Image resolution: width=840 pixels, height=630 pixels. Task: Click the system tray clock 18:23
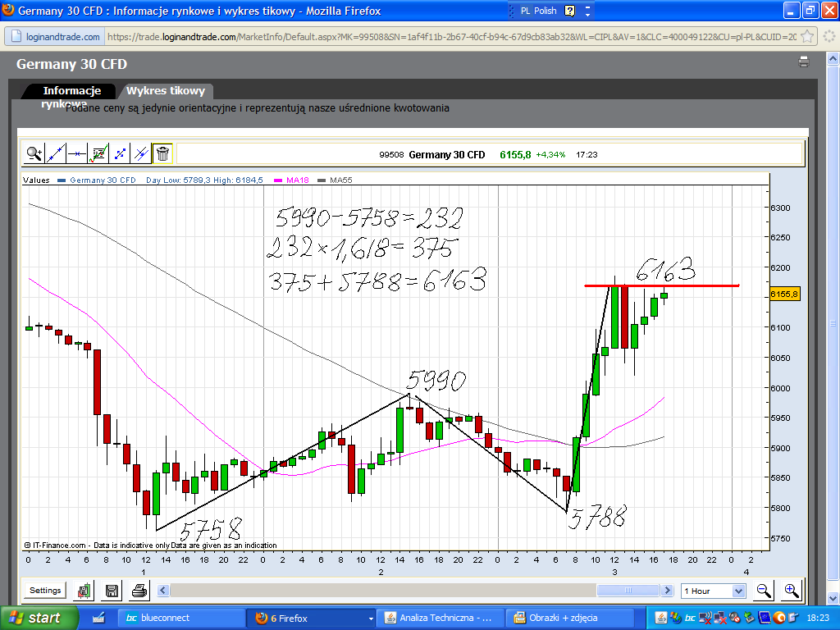click(818, 619)
